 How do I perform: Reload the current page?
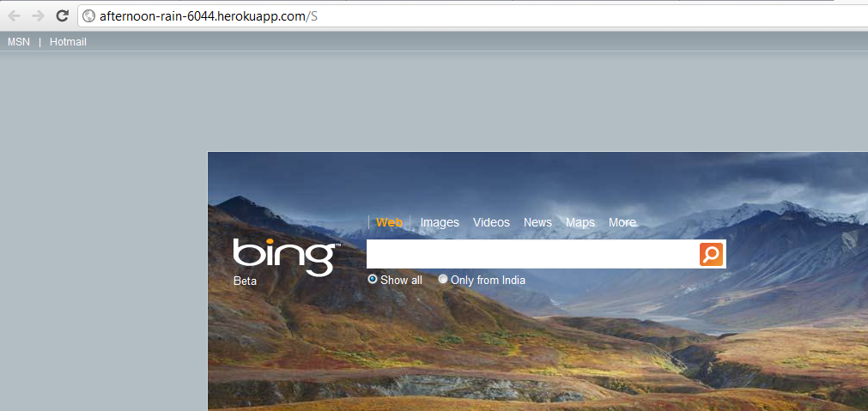point(62,15)
